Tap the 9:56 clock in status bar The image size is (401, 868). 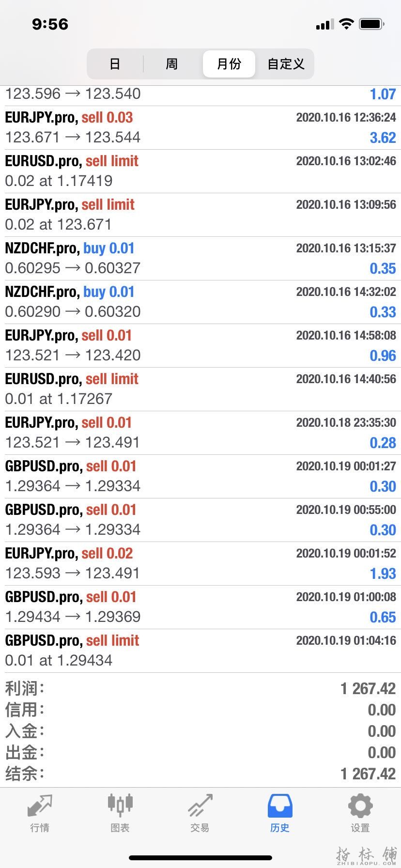50,24
